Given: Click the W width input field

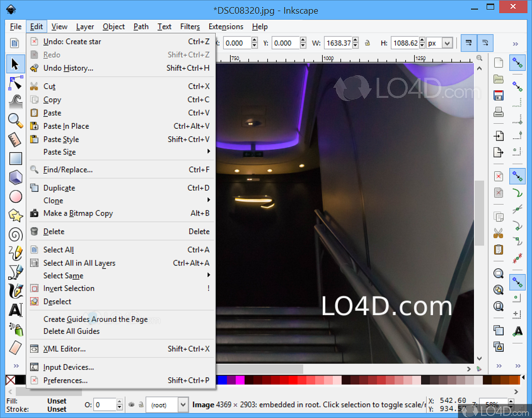Looking at the screenshot, I should (338, 43).
